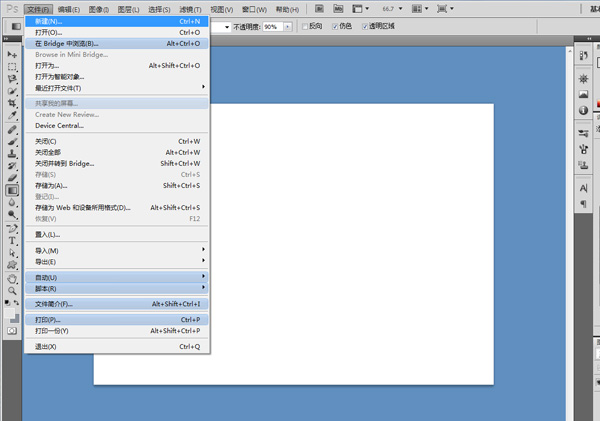The height and width of the screenshot is (421, 600).
Task: Click the background color swatch
Action: click(16, 319)
